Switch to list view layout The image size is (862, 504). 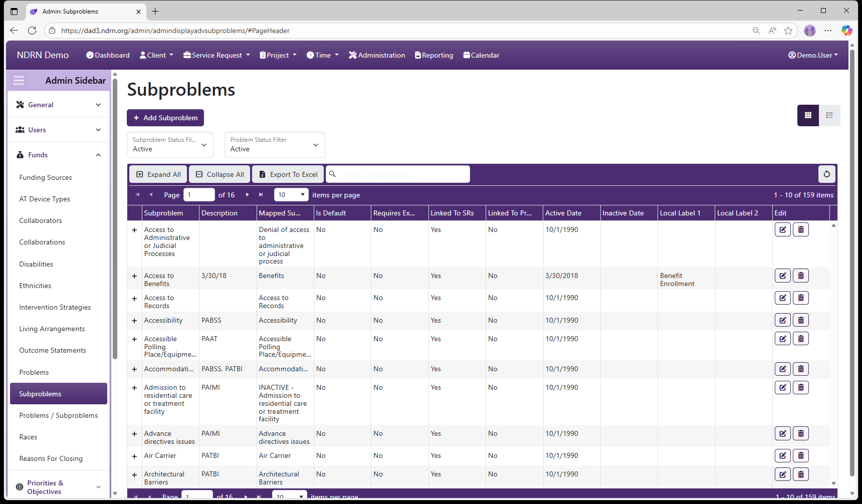coord(829,115)
